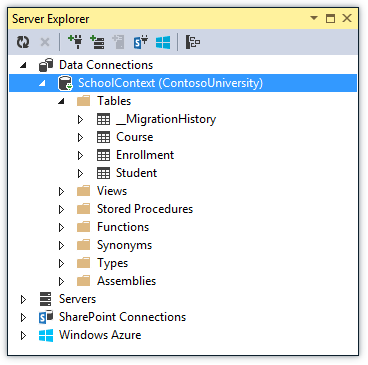Expand the Enrollment table arrow

click(80, 155)
